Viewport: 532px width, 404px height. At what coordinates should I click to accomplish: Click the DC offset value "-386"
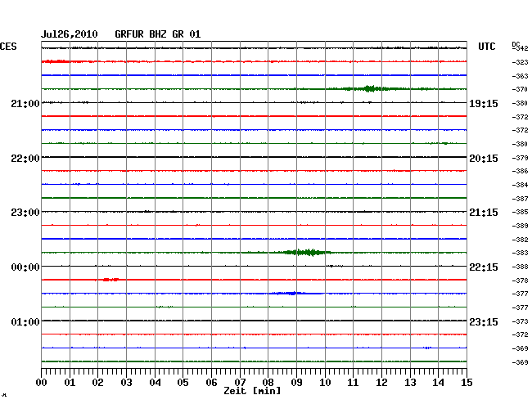[x=520, y=171]
